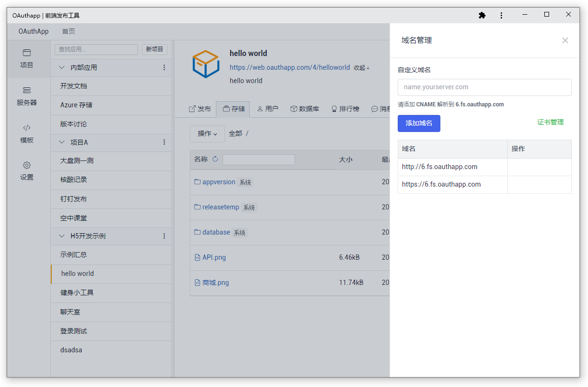Select the 服务器 icon in the sidebar

(x=27, y=96)
